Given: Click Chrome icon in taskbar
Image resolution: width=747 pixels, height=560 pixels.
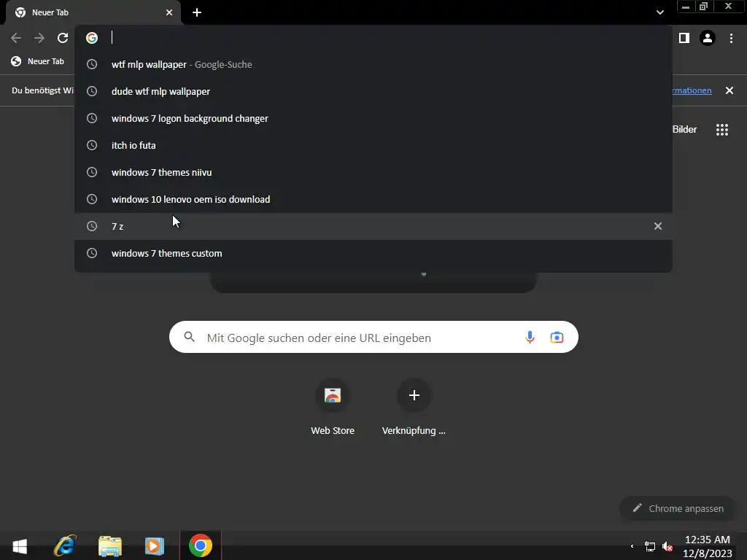Looking at the screenshot, I should [x=201, y=545].
